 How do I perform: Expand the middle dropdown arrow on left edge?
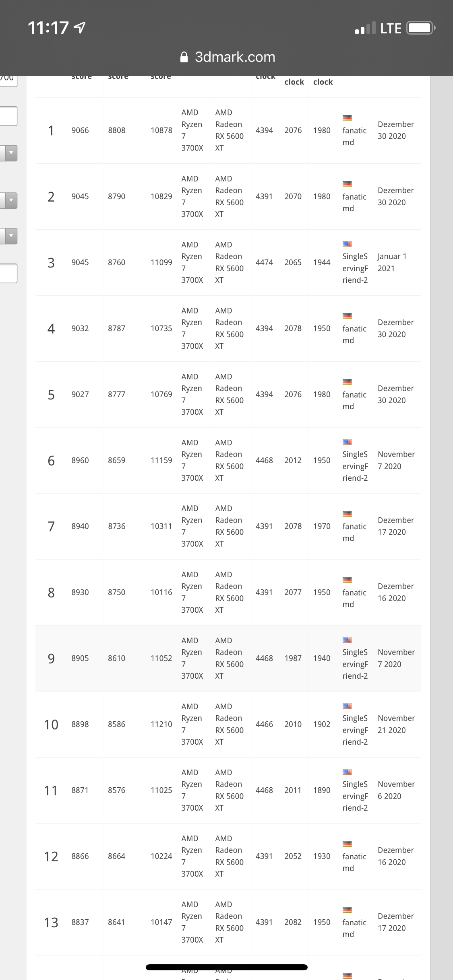[x=11, y=200]
